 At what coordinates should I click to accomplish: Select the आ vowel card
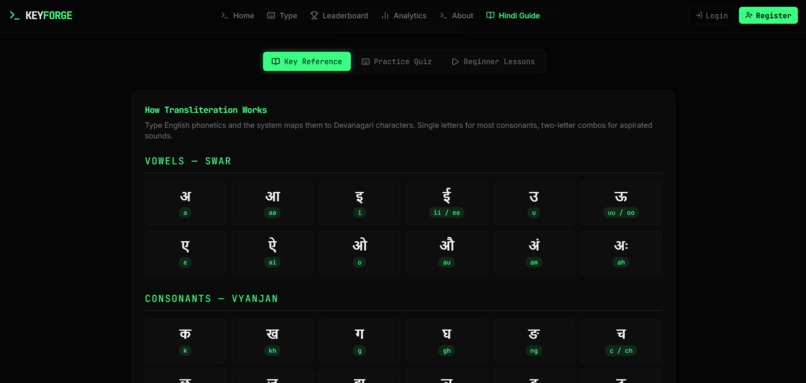coord(272,203)
